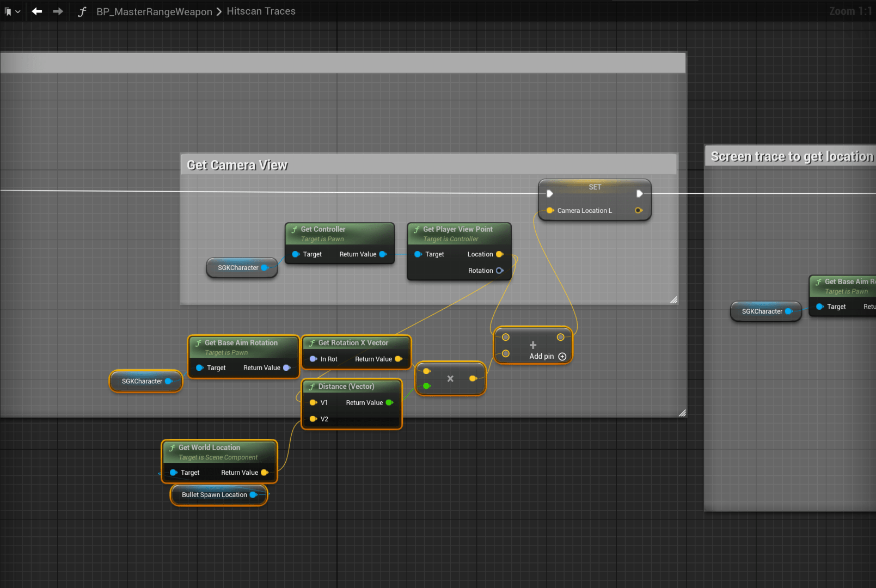This screenshot has width=876, height=588.
Task: Click the multiply node's x symbol
Action: [450, 379]
